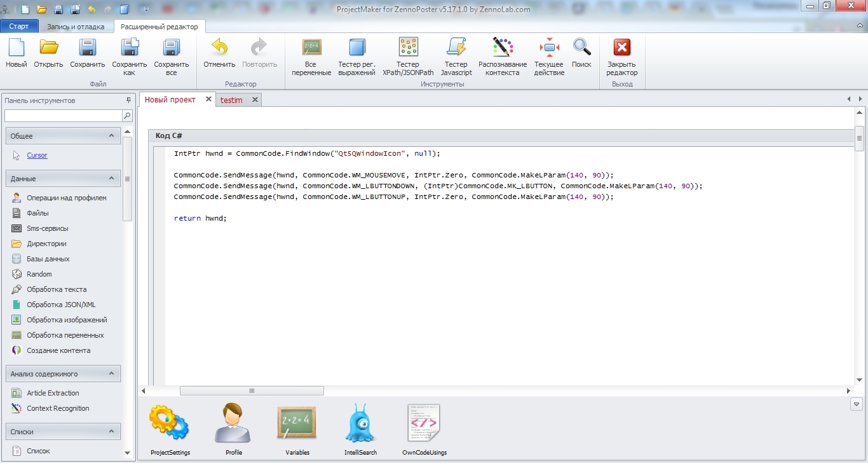Open the Profile panel icon

(234, 430)
